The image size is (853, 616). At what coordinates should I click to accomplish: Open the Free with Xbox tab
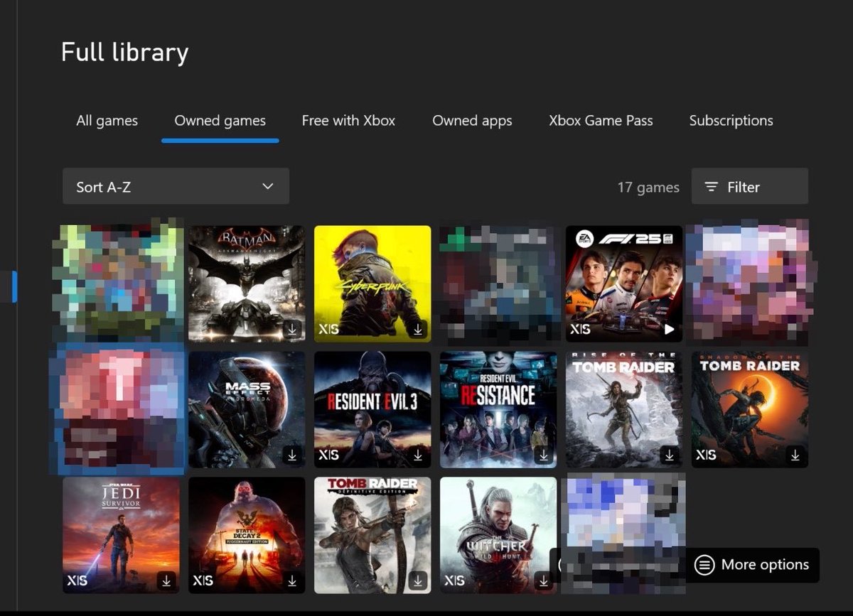point(348,121)
